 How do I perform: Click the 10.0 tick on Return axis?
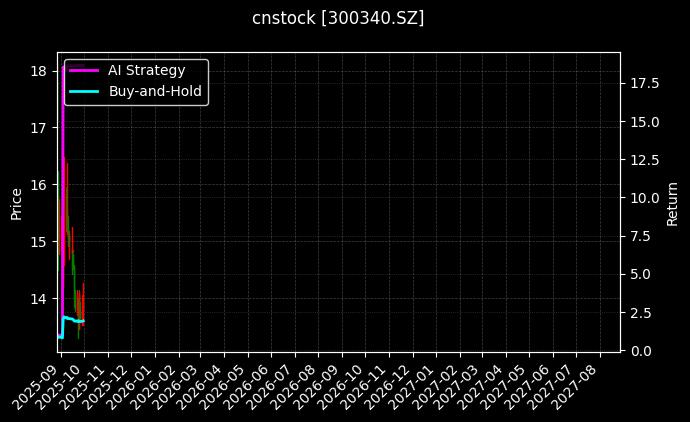[x=645, y=198]
